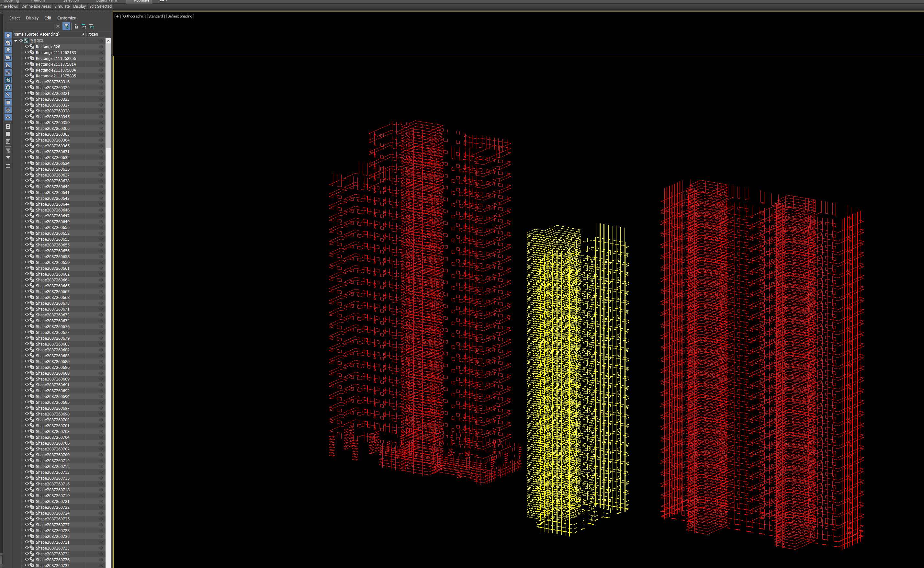
Task: Freeze Rectangle2111262183 via its snowflake cell
Action: [101, 52]
